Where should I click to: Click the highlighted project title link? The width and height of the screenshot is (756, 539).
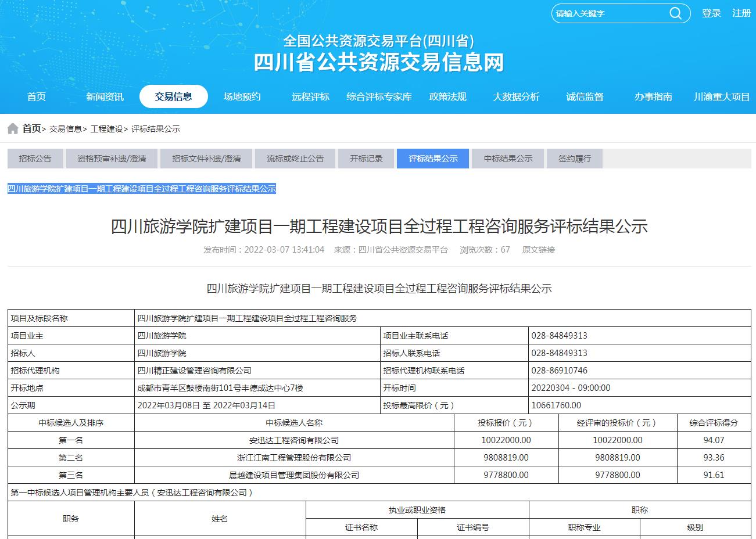coord(142,189)
